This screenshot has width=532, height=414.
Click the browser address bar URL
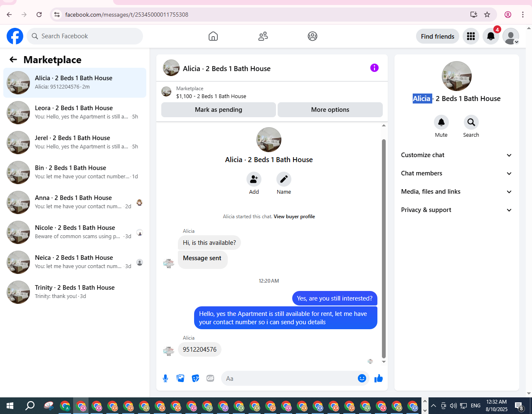pos(127,15)
